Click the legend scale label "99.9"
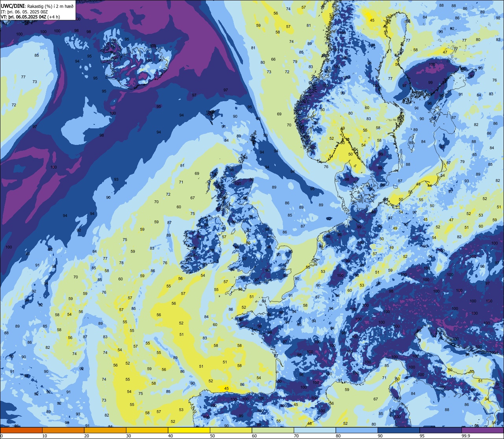 (x=466, y=436)
